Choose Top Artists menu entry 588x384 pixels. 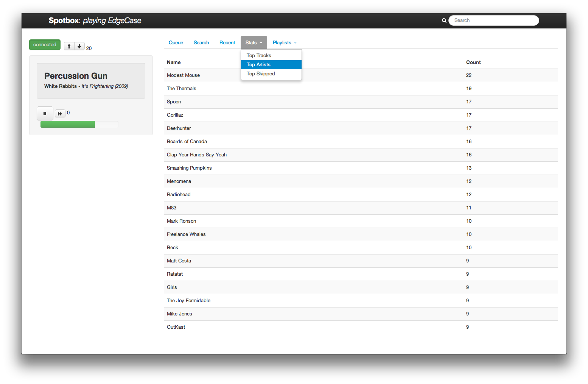tap(271, 65)
